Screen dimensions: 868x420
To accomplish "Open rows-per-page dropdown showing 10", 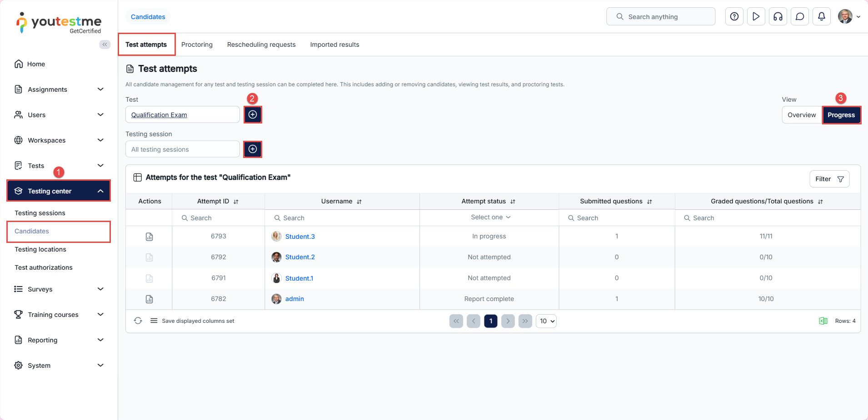I will [546, 321].
